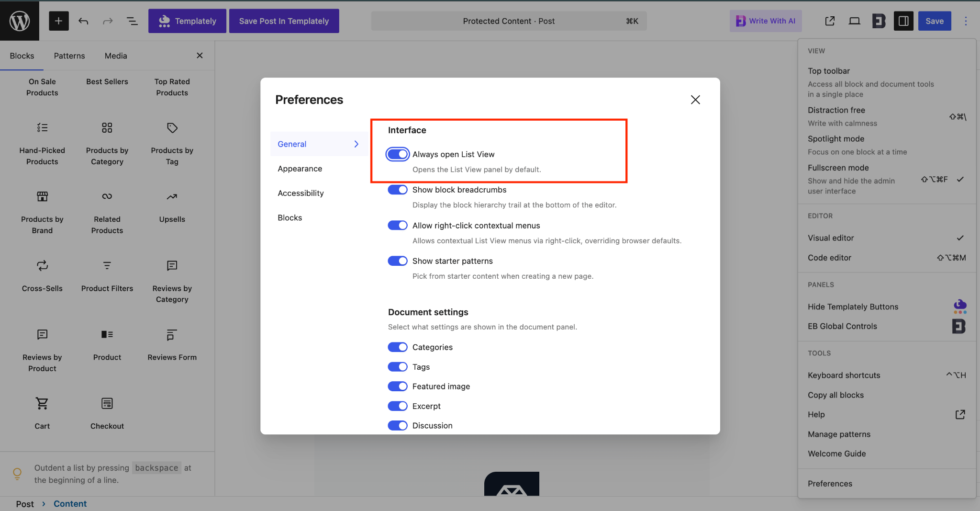Viewport: 980px width, 511px height.
Task: Open the Appearance preferences tab
Action: tap(300, 169)
